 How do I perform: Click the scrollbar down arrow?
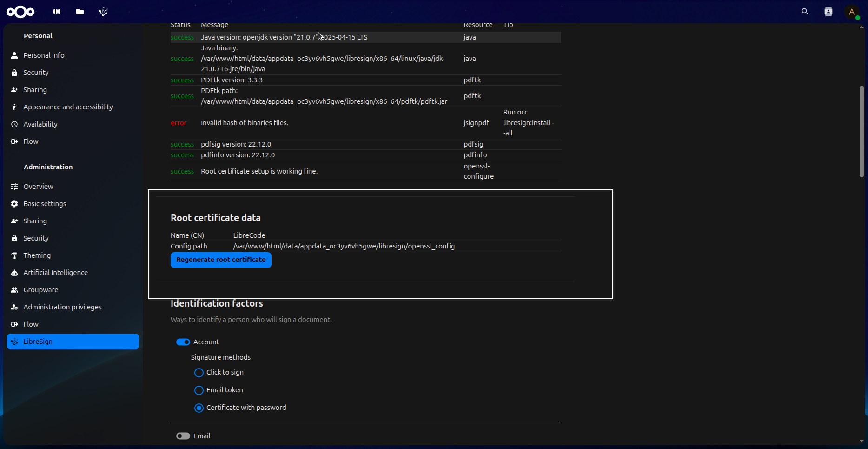861,441
